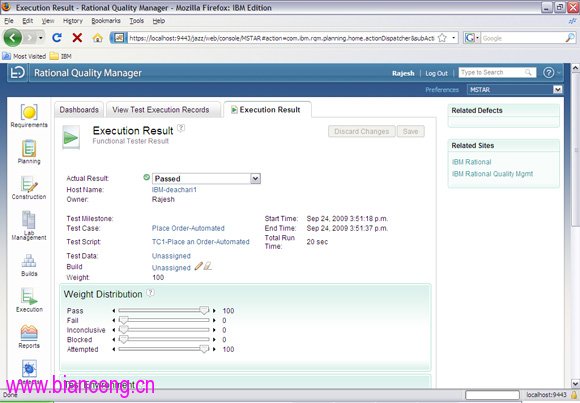
Task: Select the Execution Result tab
Action: tap(267, 110)
